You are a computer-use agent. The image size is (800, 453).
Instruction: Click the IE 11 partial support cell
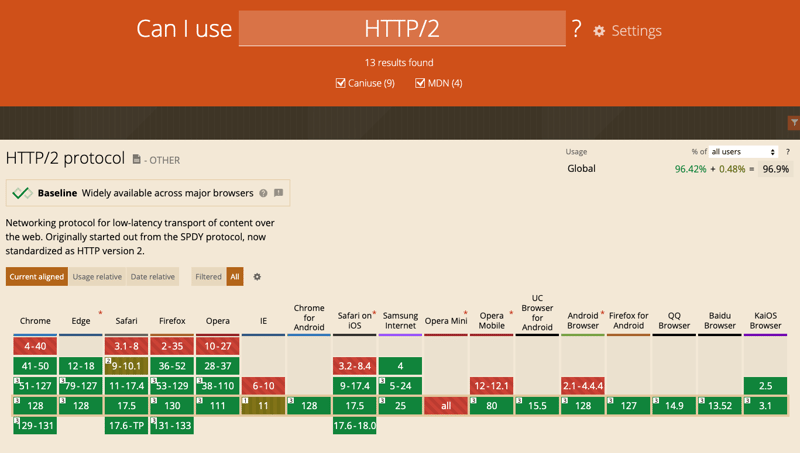click(x=263, y=406)
